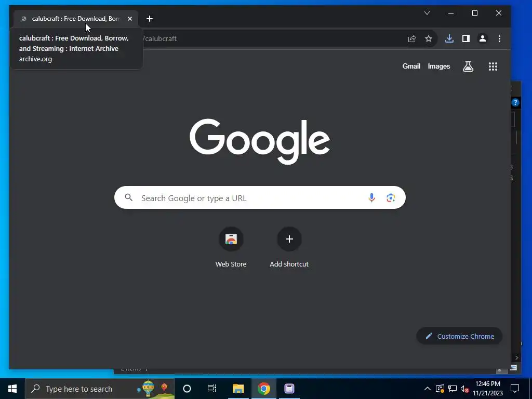This screenshot has height=399, width=532.
Task: Toggle the Chrome side panel
Action: [x=466, y=38]
